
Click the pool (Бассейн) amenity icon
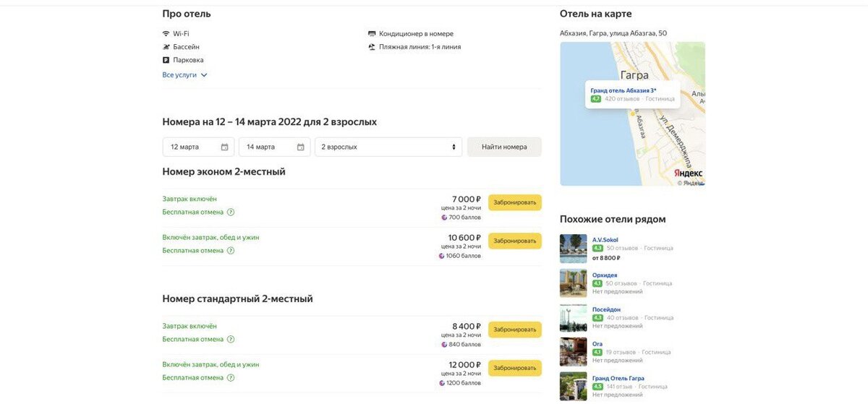click(x=166, y=47)
